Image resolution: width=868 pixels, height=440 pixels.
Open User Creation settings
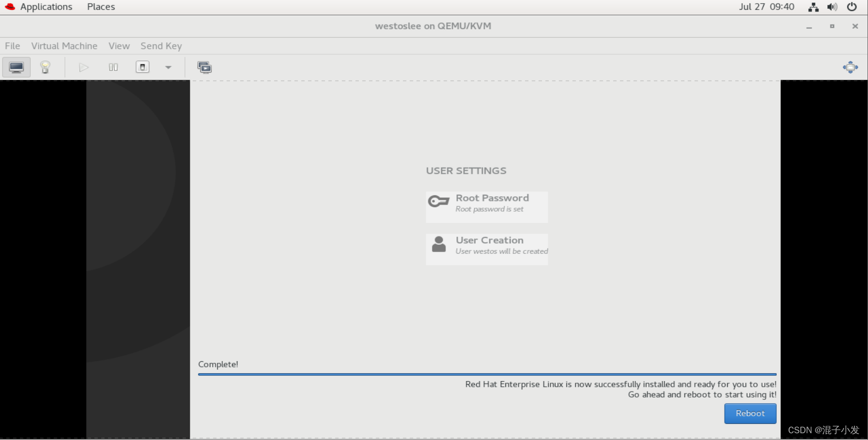(487, 249)
